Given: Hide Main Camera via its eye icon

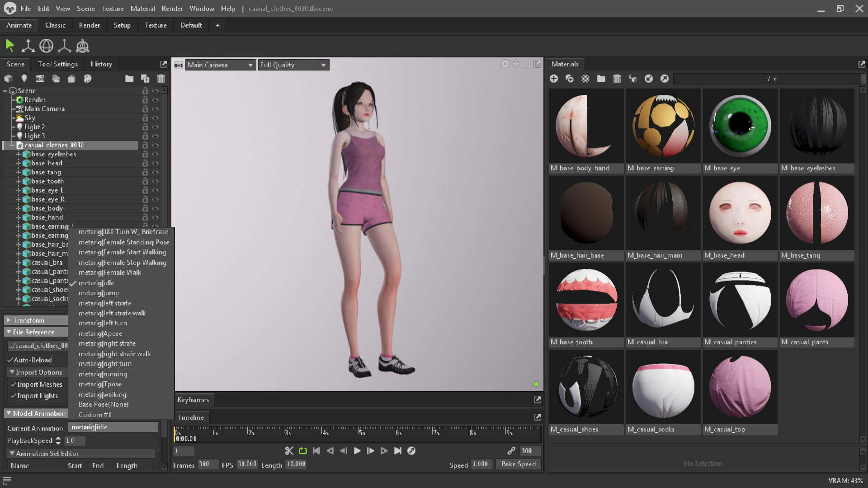Looking at the screenshot, I should (x=156, y=109).
